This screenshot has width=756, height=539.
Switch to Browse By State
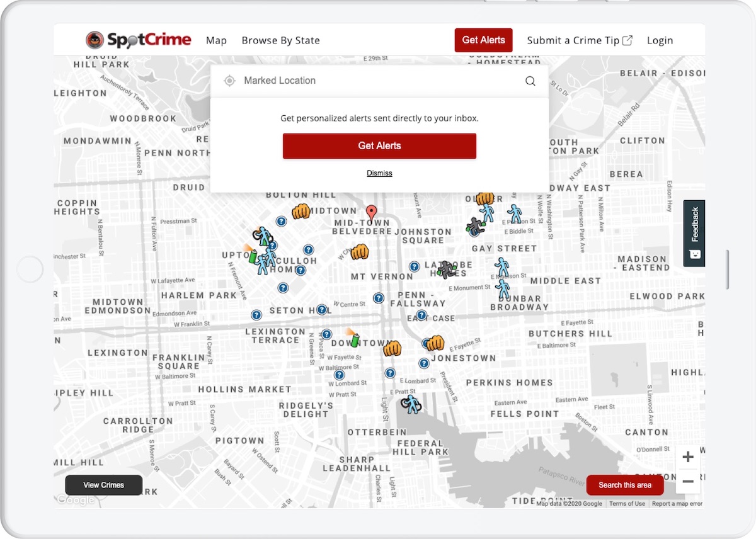point(280,40)
